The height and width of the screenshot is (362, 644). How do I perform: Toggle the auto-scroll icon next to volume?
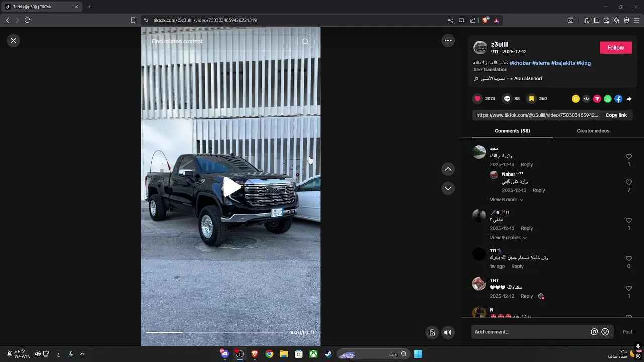click(432, 332)
